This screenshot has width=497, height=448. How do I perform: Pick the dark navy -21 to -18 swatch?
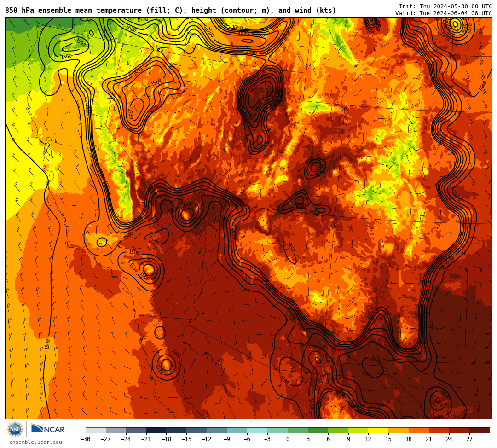[156, 430]
